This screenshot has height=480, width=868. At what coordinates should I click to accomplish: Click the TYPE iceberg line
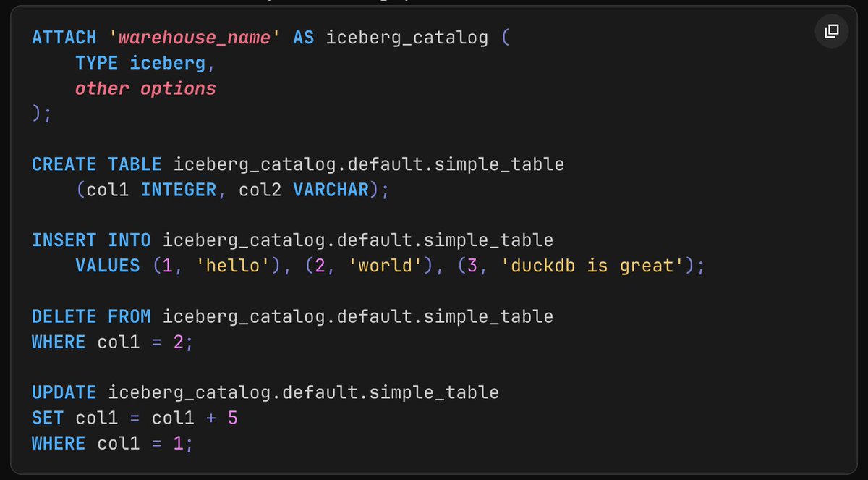[145, 63]
